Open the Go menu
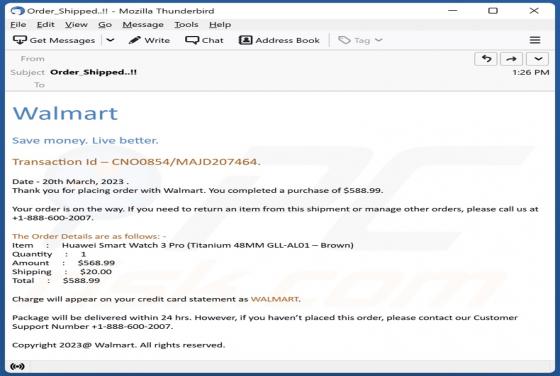Viewport: 560px width, 376px height. pyautogui.click(x=105, y=25)
